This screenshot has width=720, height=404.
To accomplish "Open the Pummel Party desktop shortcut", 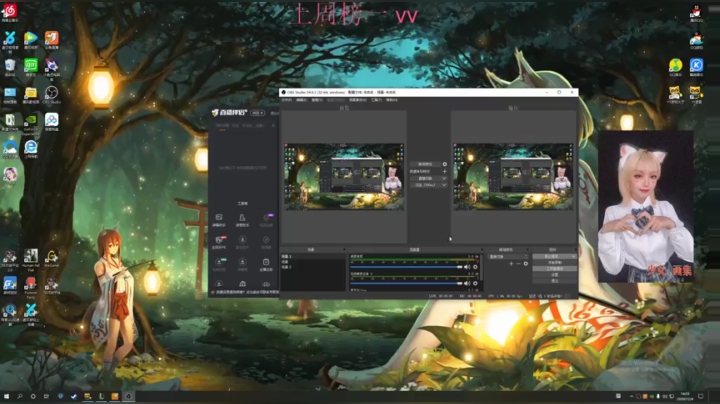I will pos(31,288).
